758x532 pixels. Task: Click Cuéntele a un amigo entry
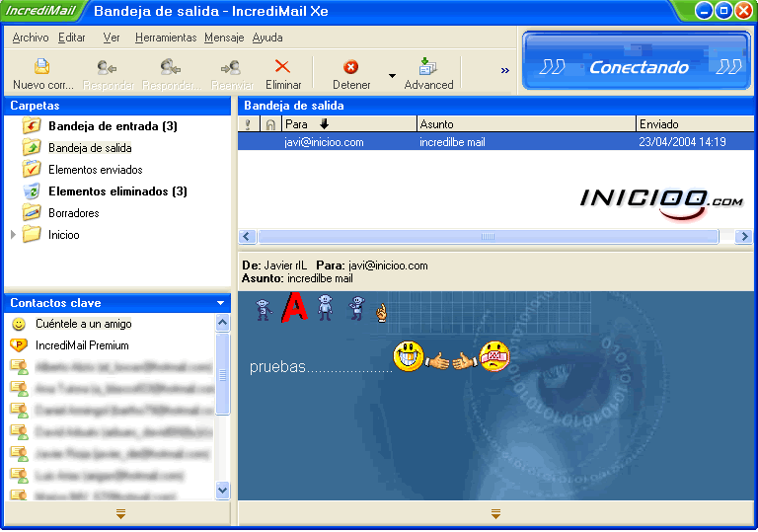(x=83, y=324)
